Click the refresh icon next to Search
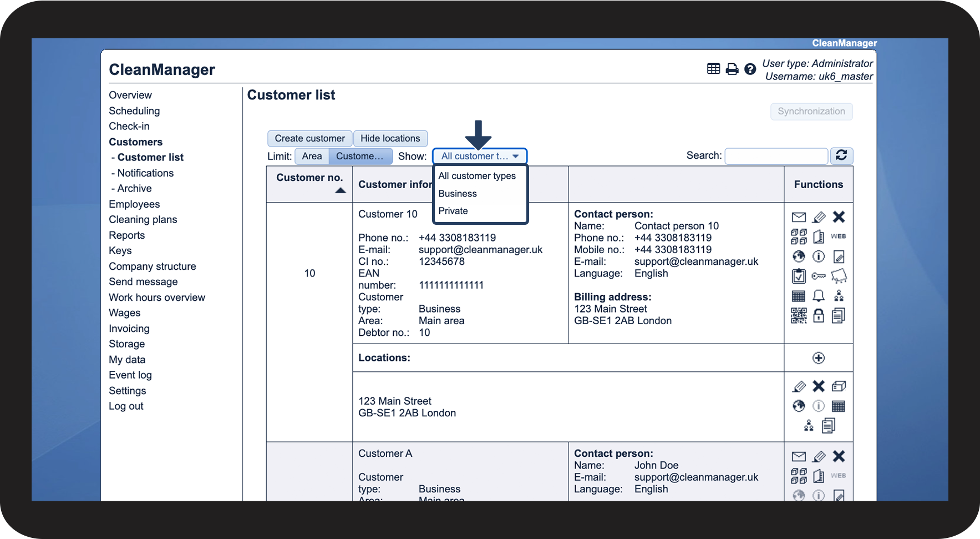980x539 pixels. tap(841, 155)
